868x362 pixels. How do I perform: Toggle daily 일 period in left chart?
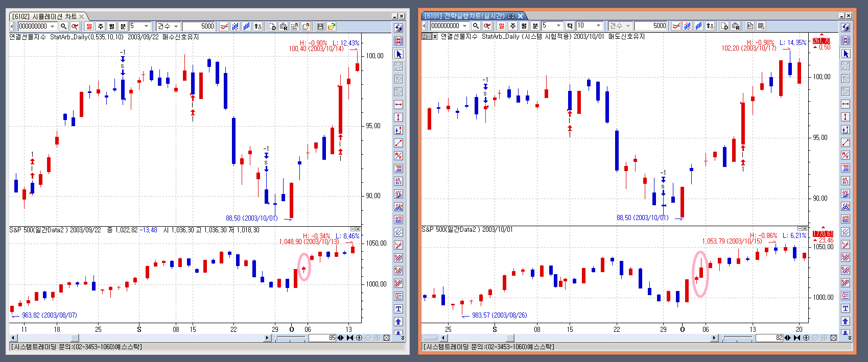coord(89,26)
